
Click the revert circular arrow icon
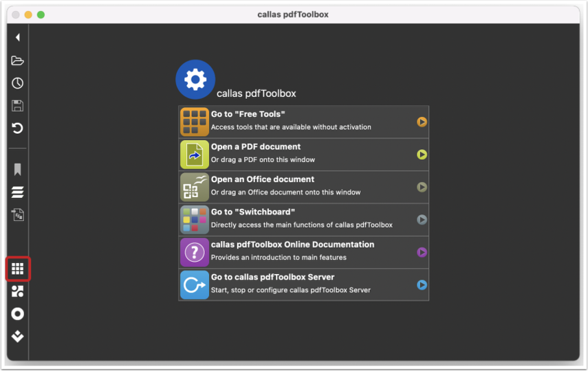coord(18,128)
